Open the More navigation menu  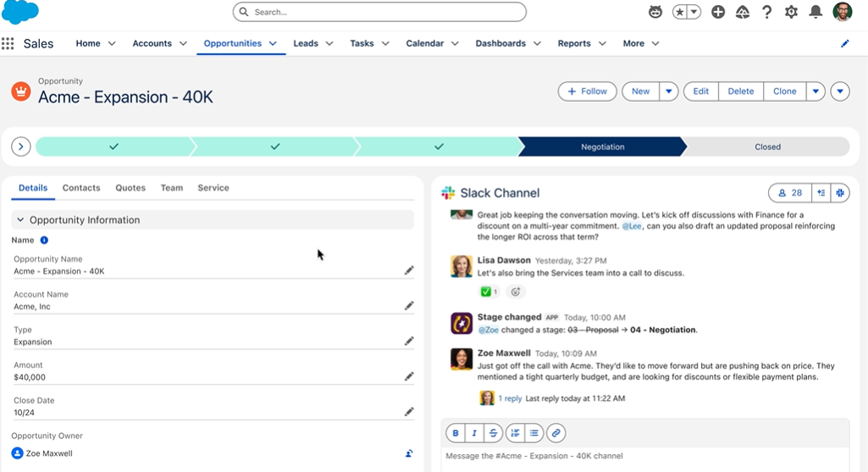click(x=641, y=44)
